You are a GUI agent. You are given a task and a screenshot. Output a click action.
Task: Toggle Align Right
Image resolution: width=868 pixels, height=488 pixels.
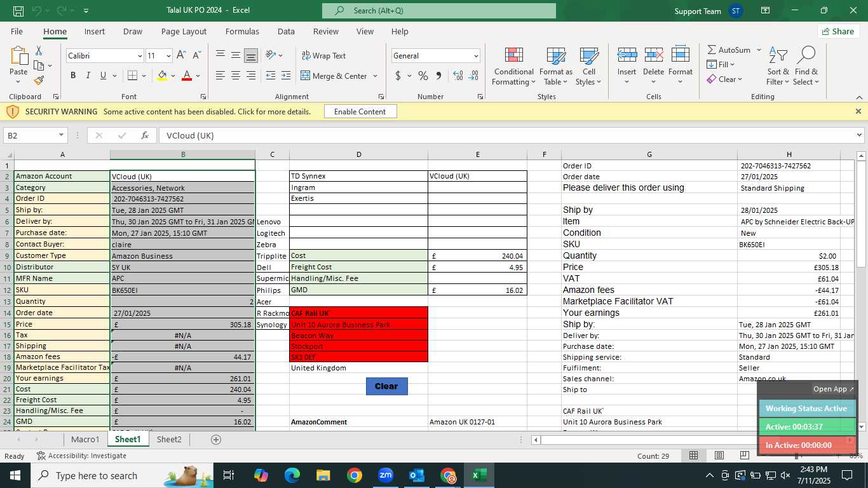click(251, 76)
